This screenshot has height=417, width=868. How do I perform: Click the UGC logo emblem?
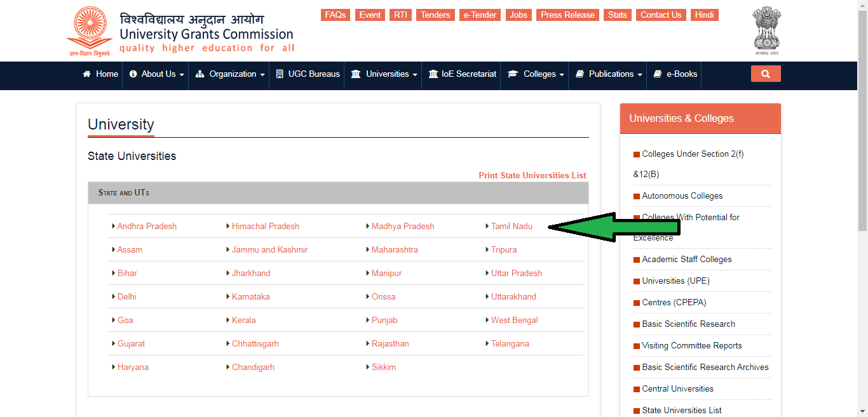(x=92, y=30)
